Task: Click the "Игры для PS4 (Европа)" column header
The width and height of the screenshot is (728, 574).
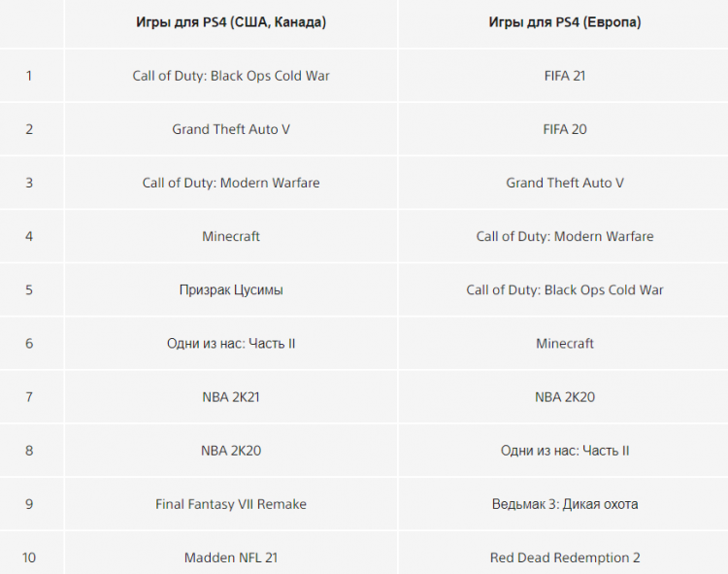Action: click(x=565, y=22)
